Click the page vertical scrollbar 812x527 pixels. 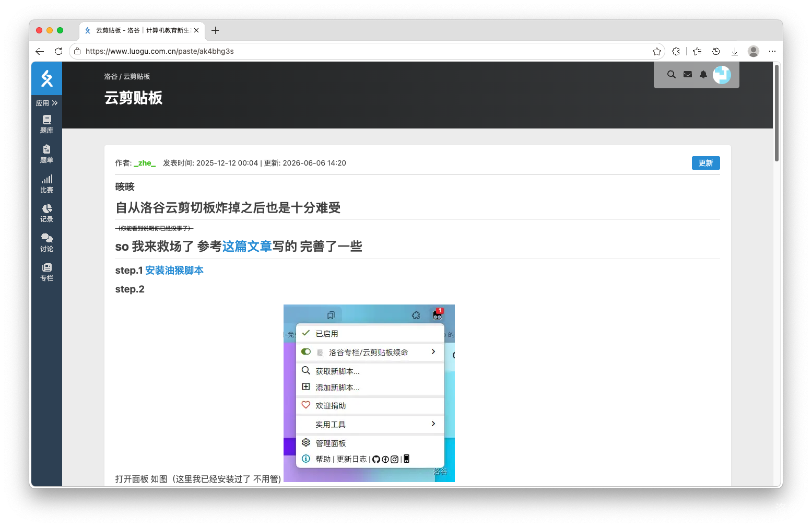click(777, 112)
